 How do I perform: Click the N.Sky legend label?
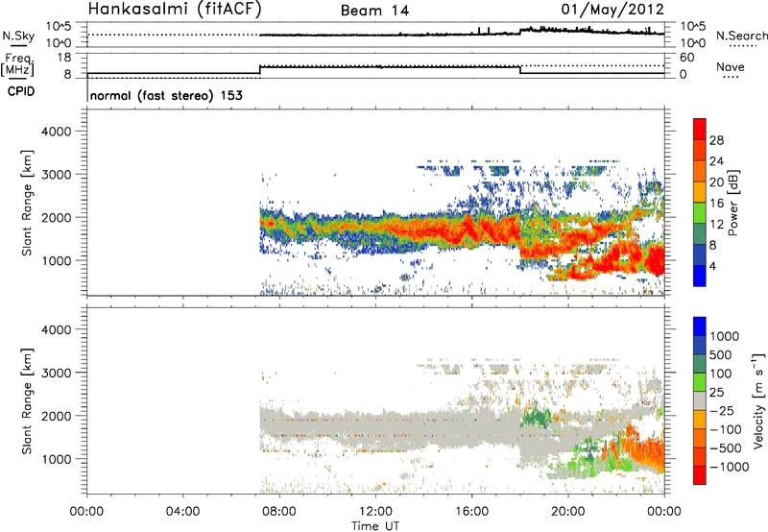(18, 36)
